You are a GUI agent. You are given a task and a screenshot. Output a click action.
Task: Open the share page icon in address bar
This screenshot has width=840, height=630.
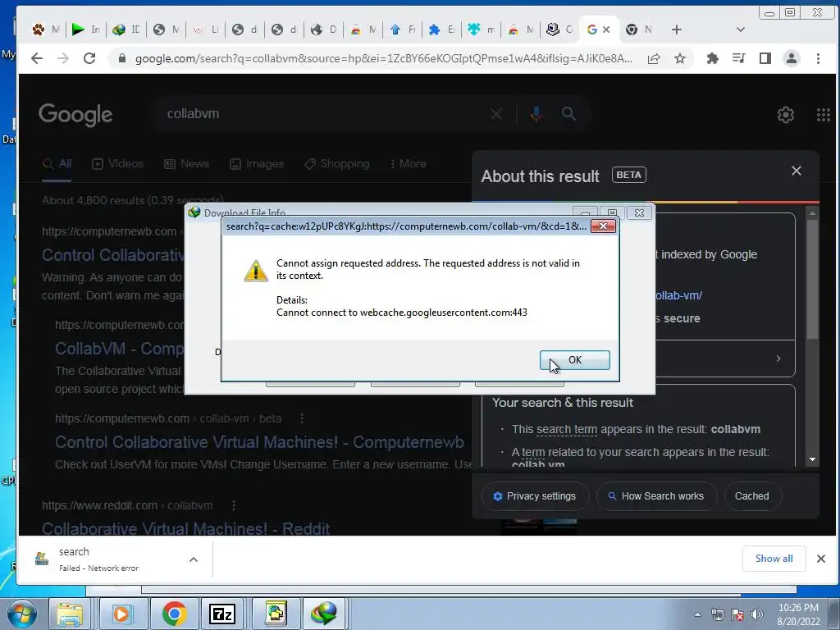(x=654, y=58)
